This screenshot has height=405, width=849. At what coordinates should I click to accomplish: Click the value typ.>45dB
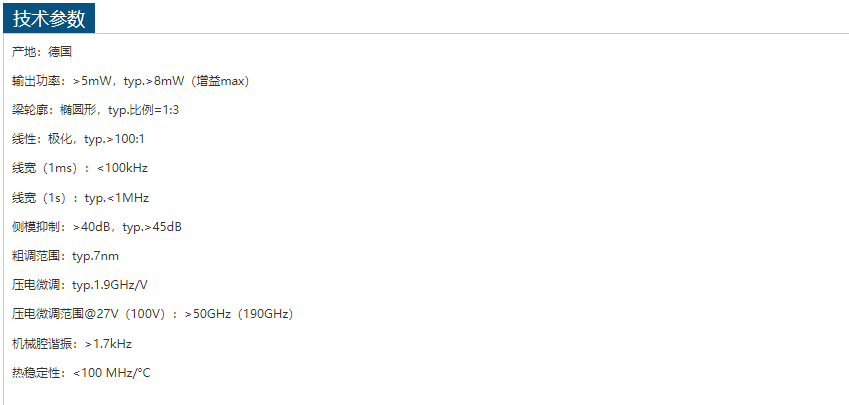(152, 227)
